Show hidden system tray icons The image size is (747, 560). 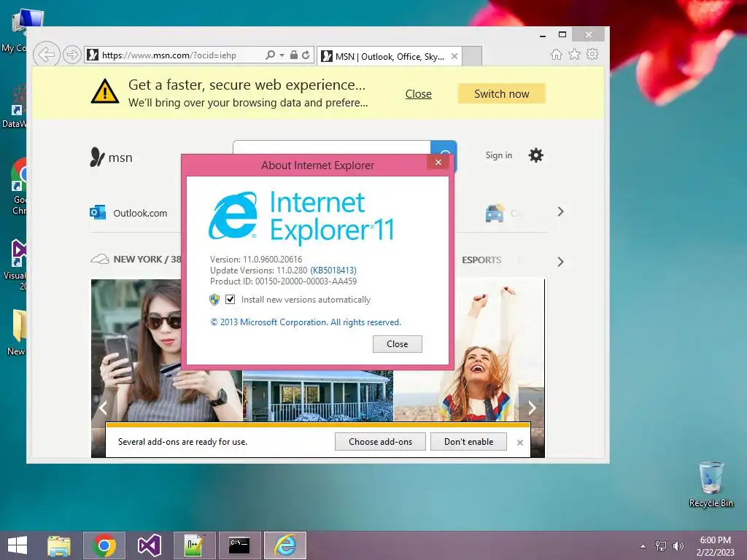point(643,546)
